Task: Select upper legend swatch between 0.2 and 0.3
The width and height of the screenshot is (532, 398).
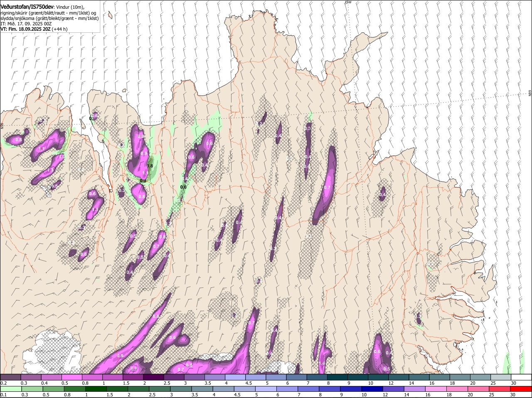Action: (10, 377)
